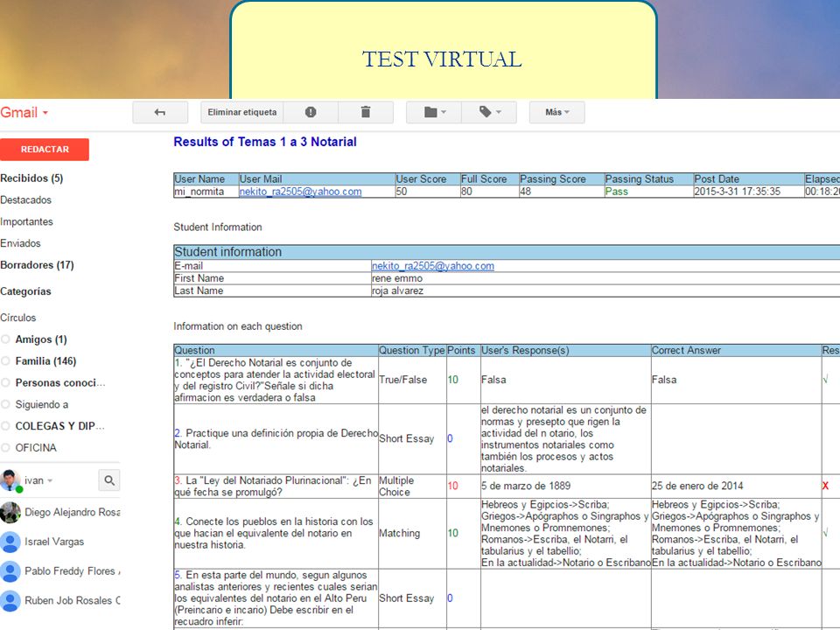Click Diego Alejandro's contact avatar

pyautogui.click(x=10, y=512)
